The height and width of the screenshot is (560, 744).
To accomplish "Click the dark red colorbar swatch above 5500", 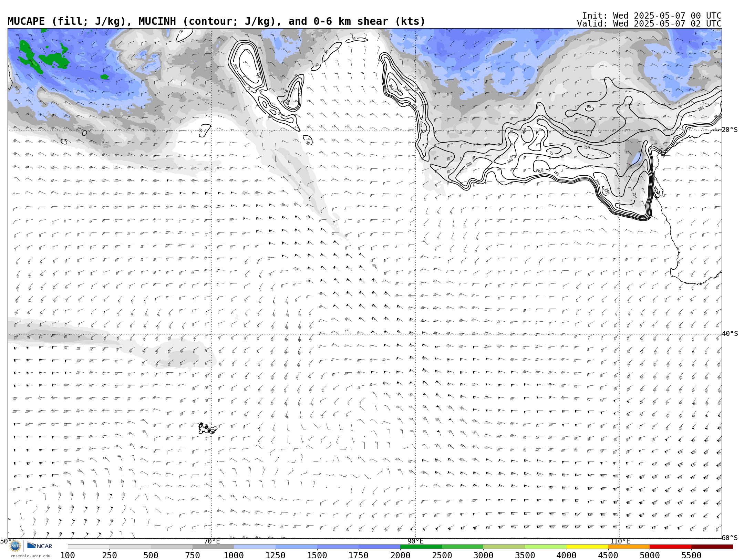I will (712, 547).
